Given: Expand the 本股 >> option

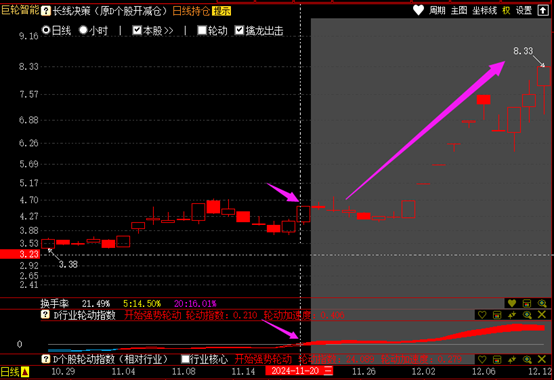Looking at the screenshot, I should tap(153, 31).
